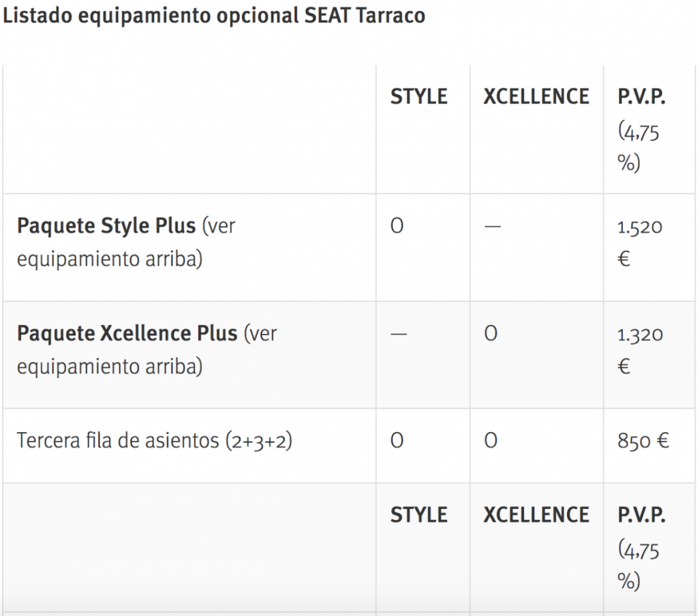Click the STYLE O mark for Tercera fila
This screenshot has width=698, height=616.
tap(397, 442)
